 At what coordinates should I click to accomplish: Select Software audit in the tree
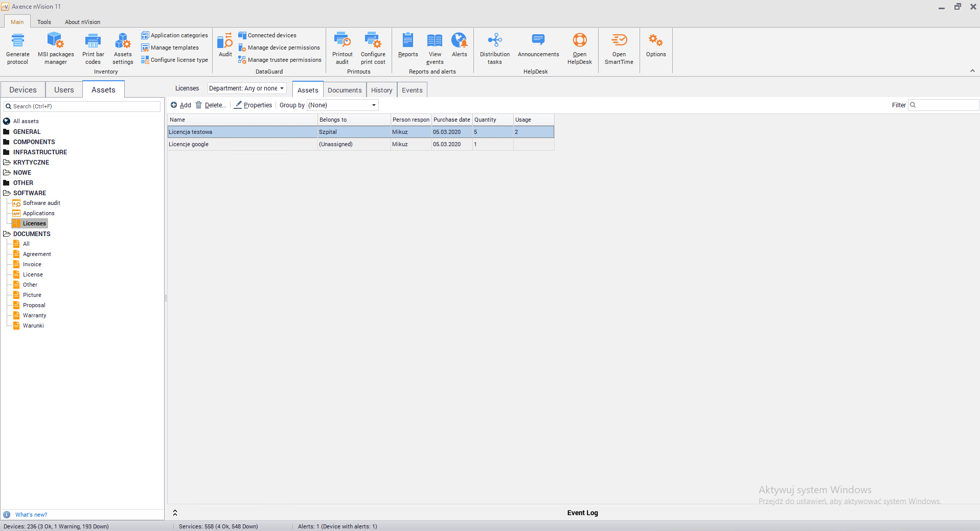(x=41, y=203)
